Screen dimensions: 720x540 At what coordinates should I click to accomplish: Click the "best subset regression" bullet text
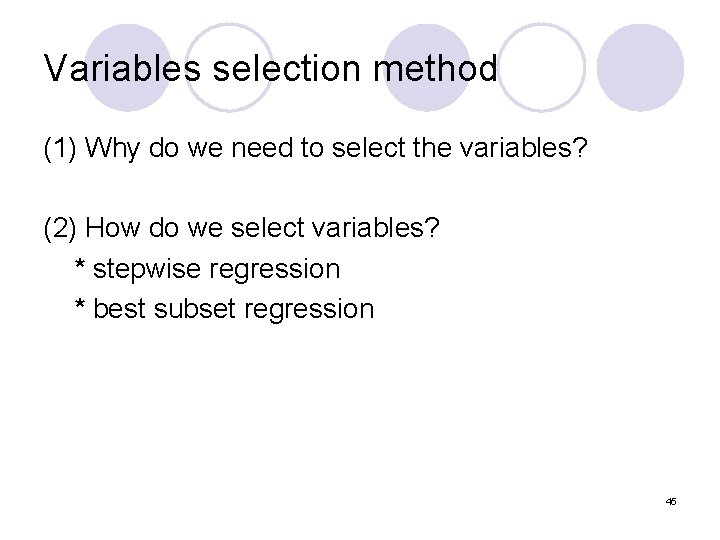(x=233, y=308)
